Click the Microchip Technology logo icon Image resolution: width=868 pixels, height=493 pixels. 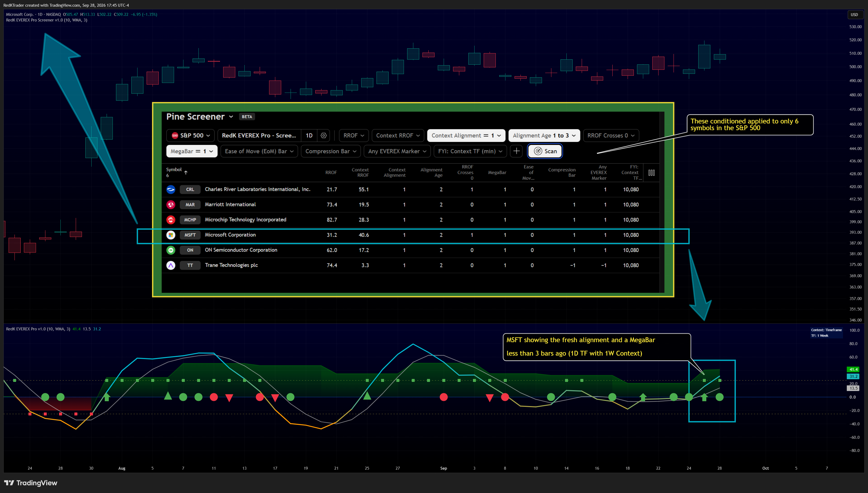[x=171, y=220]
